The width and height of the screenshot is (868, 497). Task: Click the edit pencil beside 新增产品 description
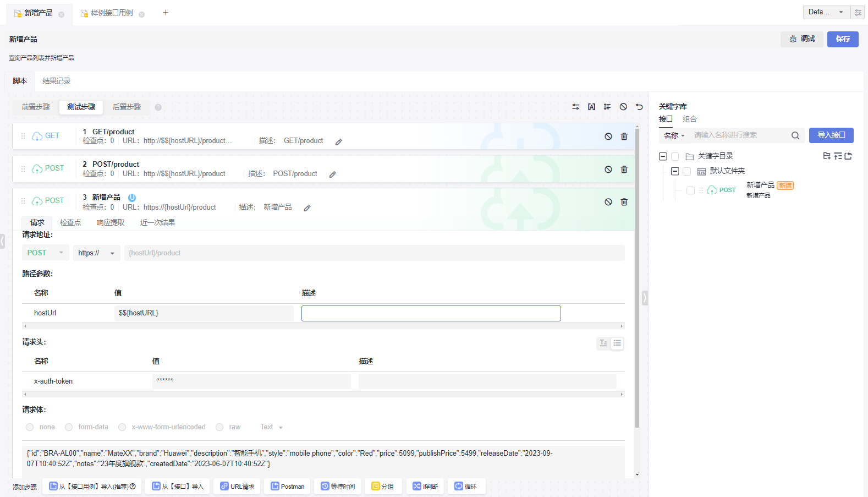[307, 208]
